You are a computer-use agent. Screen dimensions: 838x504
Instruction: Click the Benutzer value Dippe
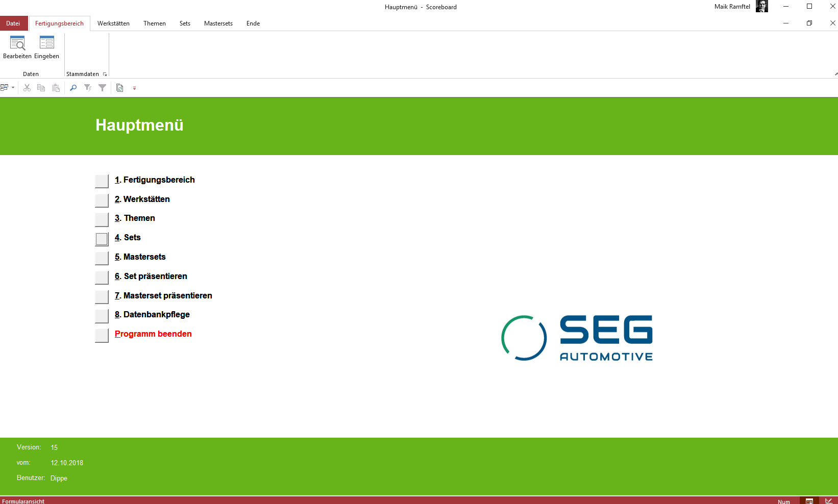pyautogui.click(x=59, y=478)
